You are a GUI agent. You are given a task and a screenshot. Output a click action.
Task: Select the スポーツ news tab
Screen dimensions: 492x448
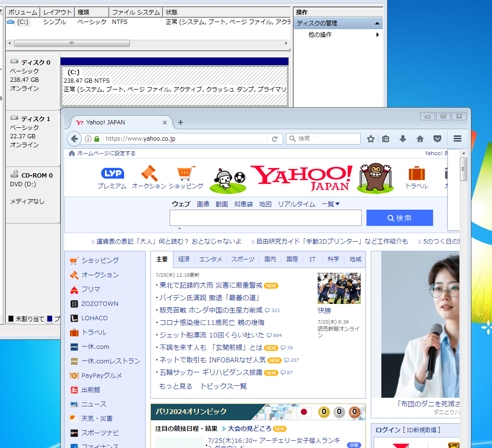[243, 259]
